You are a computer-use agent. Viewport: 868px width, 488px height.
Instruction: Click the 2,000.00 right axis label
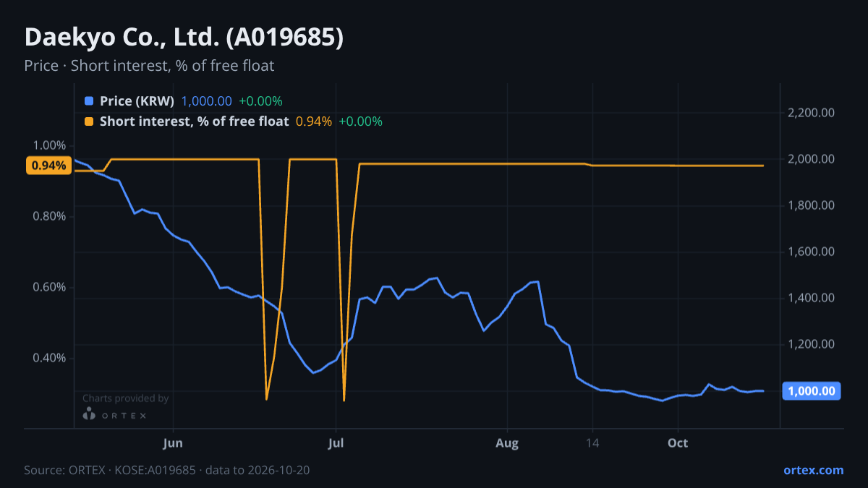810,159
